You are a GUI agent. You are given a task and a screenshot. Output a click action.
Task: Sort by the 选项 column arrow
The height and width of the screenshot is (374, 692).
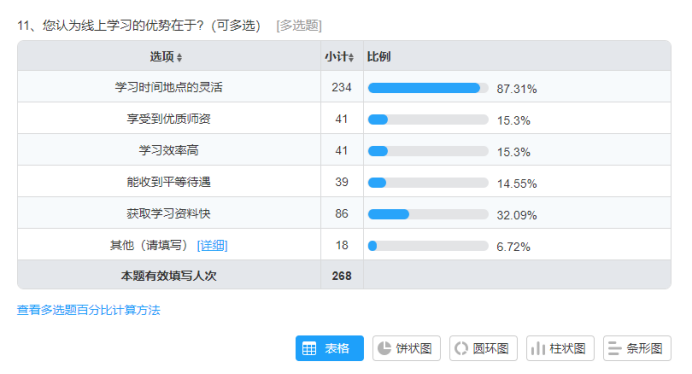click(x=179, y=57)
